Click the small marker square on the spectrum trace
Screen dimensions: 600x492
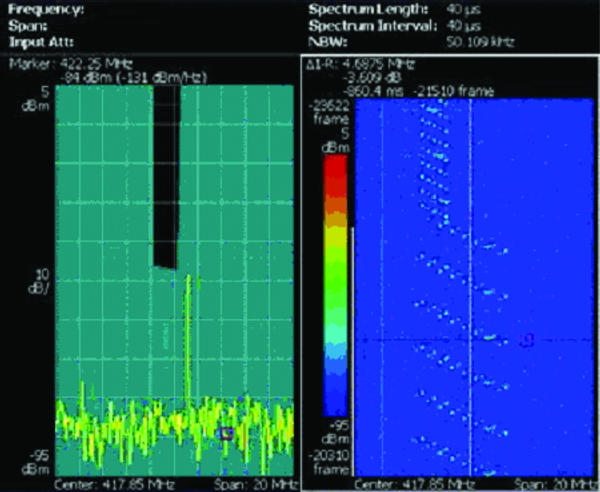click(226, 433)
